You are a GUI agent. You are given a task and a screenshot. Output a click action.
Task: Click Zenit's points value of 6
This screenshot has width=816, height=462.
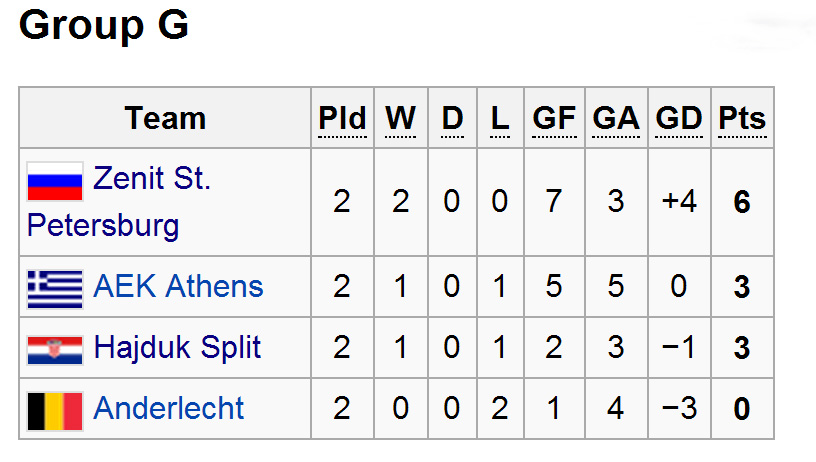pos(742,203)
